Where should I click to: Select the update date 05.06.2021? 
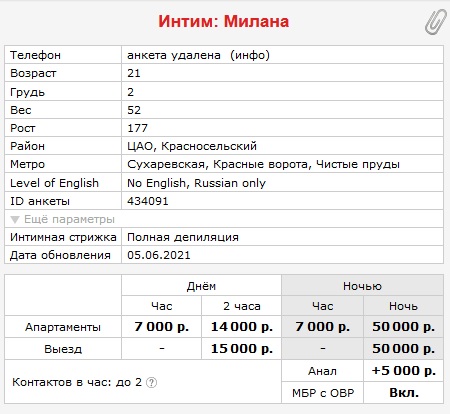pos(159,255)
